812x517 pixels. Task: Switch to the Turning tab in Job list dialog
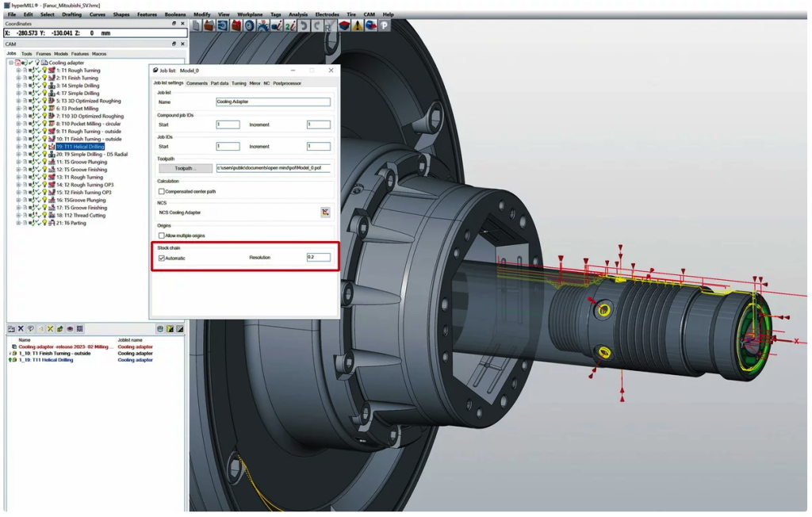(x=239, y=83)
